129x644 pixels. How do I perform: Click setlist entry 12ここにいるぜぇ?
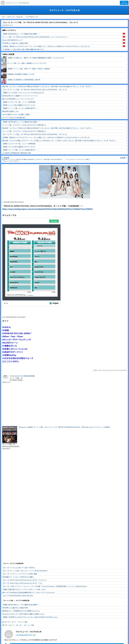(x=11, y=361)
